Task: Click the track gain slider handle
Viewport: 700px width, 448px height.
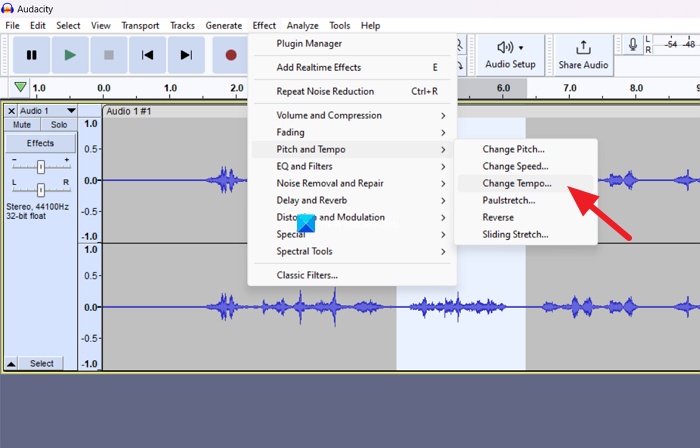Action: pyautogui.click(x=41, y=167)
